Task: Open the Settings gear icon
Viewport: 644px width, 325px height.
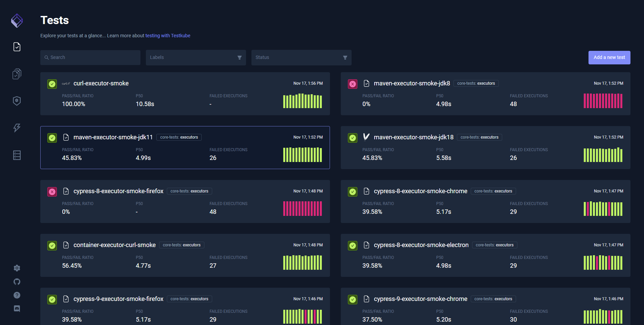Action: tap(17, 268)
